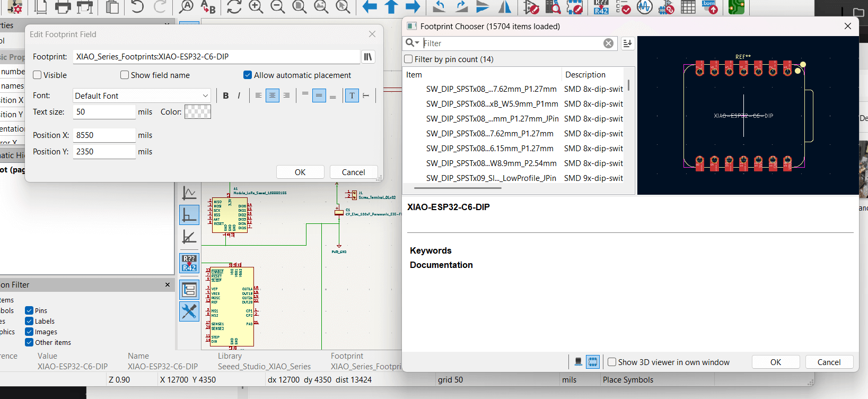Open the text Color swatch

(x=197, y=112)
